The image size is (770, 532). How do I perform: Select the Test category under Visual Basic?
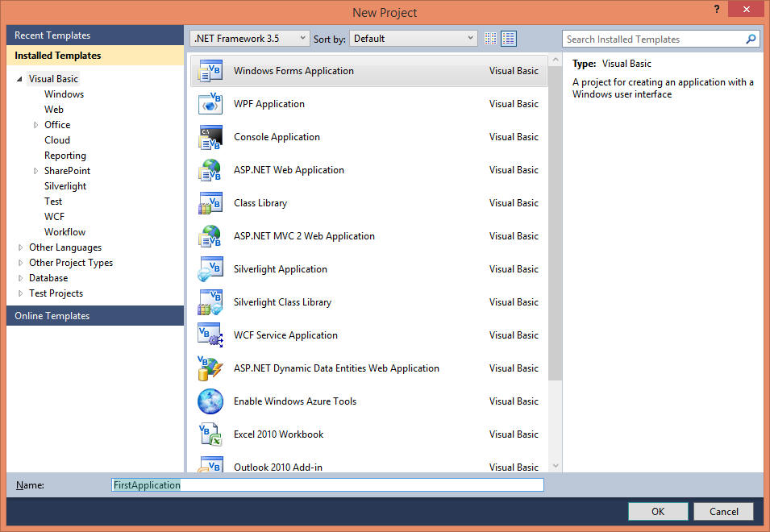[x=53, y=202]
